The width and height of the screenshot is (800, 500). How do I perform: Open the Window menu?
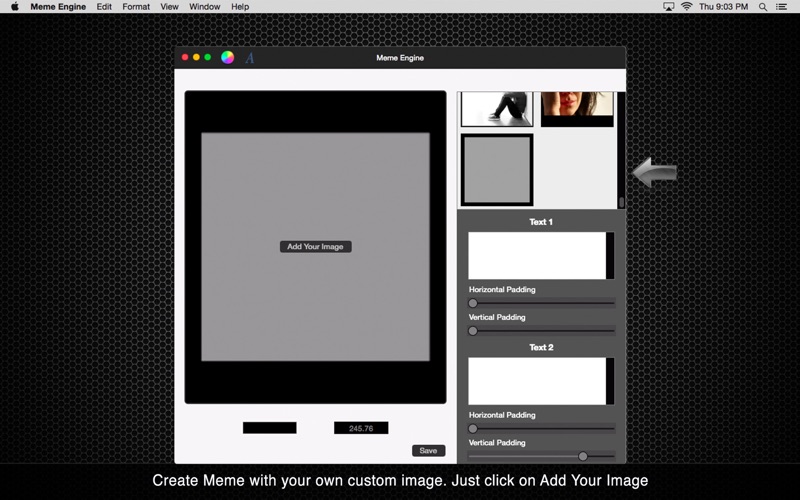pos(205,7)
